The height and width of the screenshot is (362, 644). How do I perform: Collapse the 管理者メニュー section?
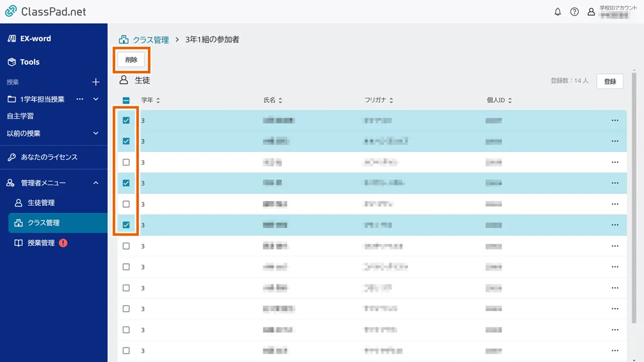point(96,182)
